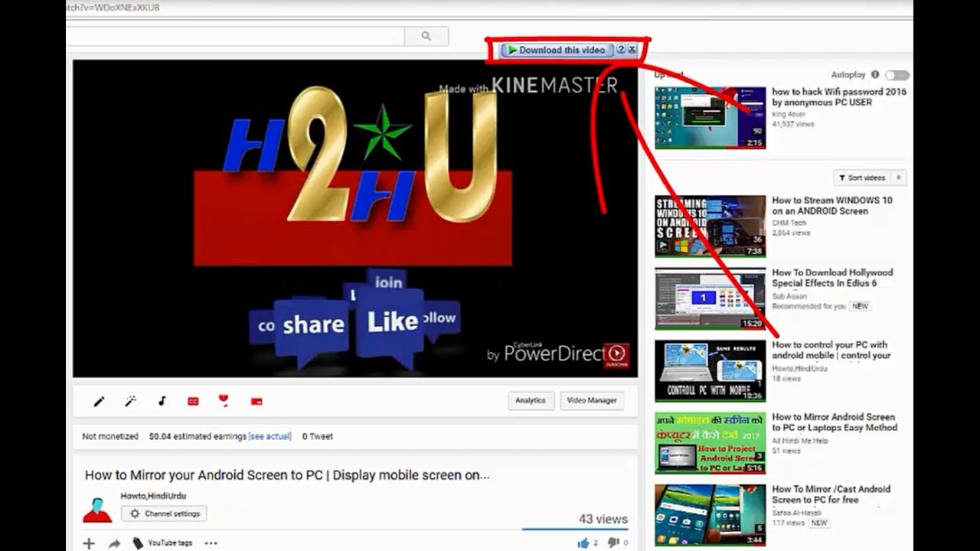The height and width of the screenshot is (551, 980).
Task: Click the plus Add to icon
Action: click(x=89, y=543)
